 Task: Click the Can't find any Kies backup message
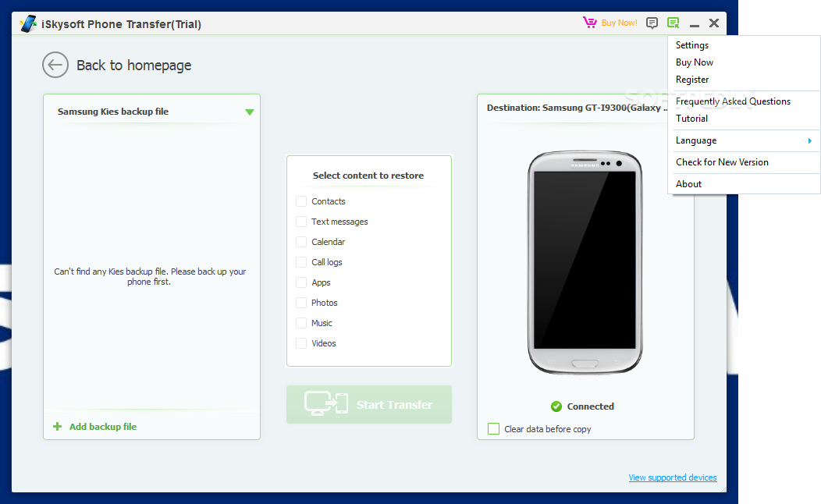tap(150, 276)
